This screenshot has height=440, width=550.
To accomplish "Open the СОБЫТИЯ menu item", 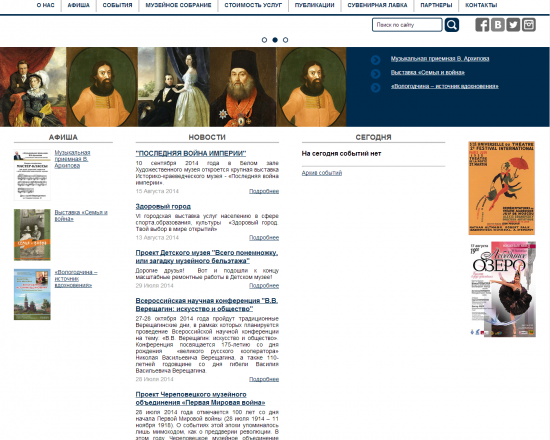I will (x=118, y=5).
